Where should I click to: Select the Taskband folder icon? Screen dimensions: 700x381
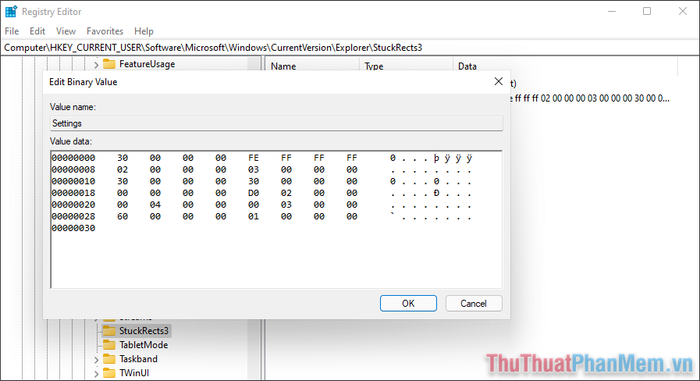109,359
